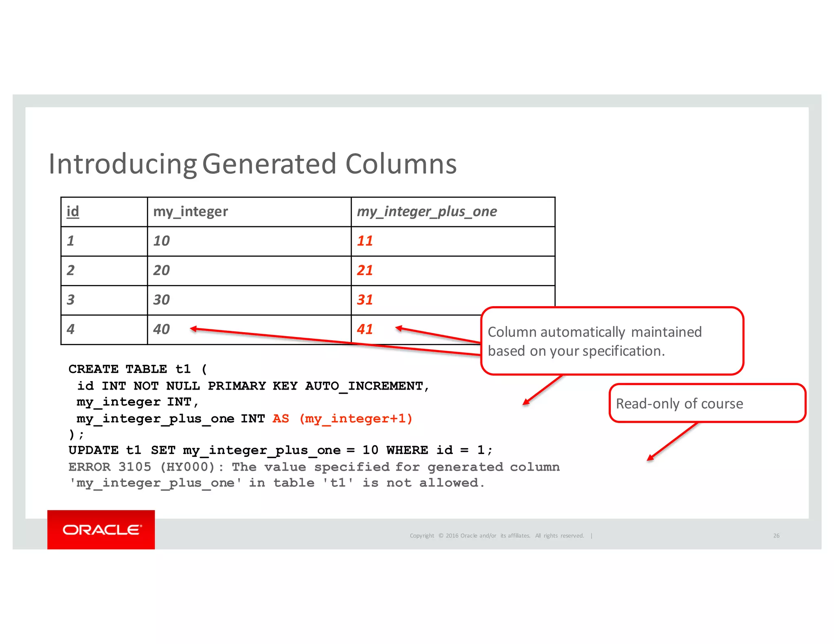Click the 'UPDATE t1 SET' statement line

tap(281, 450)
